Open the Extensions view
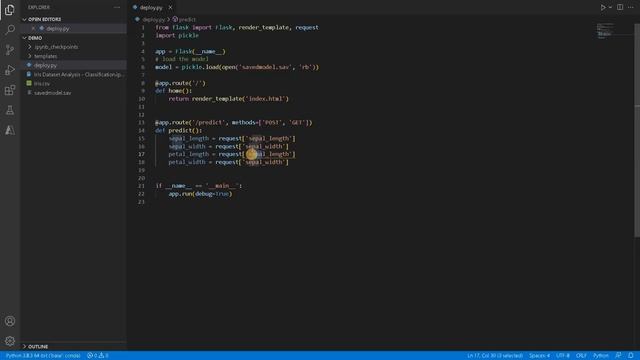Viewport: 640px width, 360px height. pyautogui.click(x=10, y=90)
